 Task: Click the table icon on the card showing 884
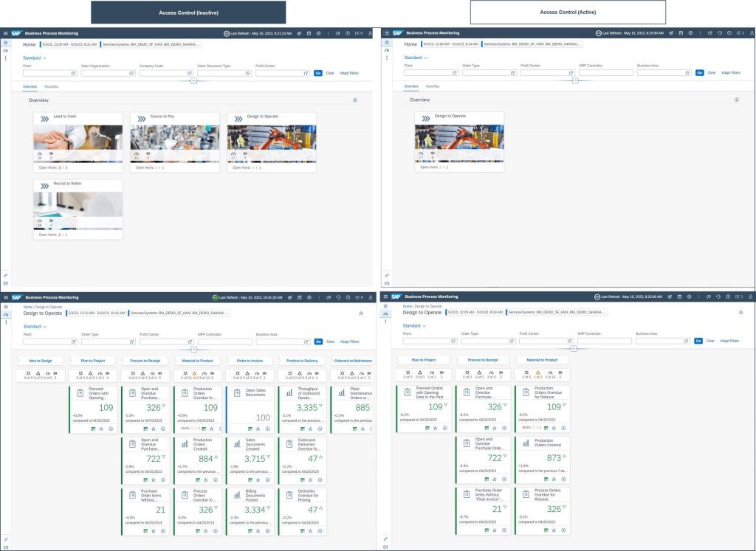[x=197, y=479]
